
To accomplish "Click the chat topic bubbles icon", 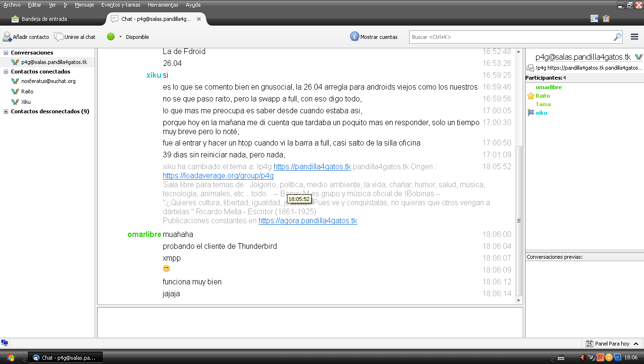I will pyautogui.click(x=531, y=68).
